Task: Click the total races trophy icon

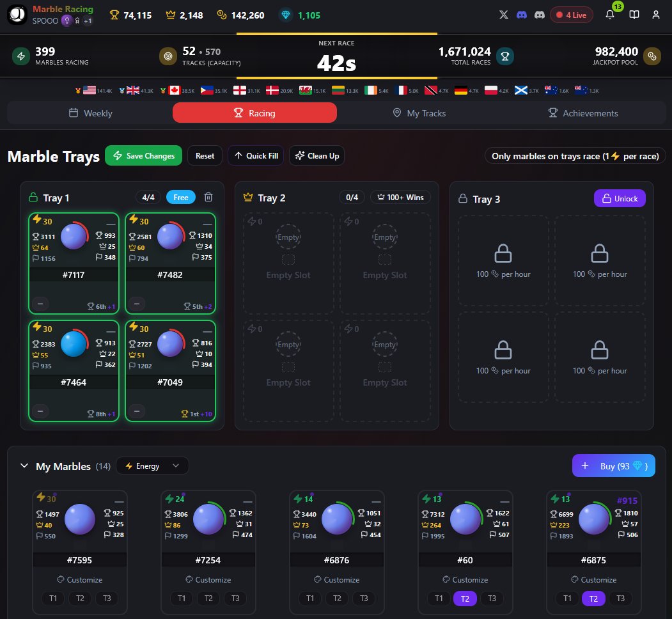Action: coord(505,56)
